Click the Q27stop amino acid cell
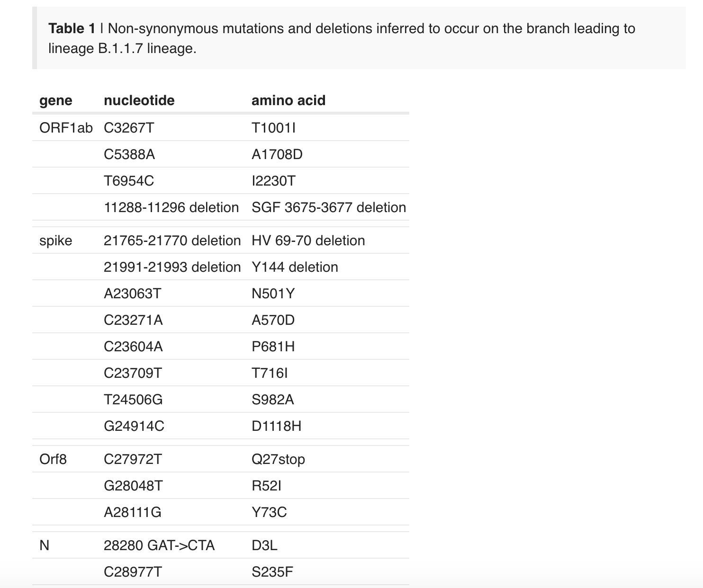Viewport: 703px width, 588px height. pos(278,459)
